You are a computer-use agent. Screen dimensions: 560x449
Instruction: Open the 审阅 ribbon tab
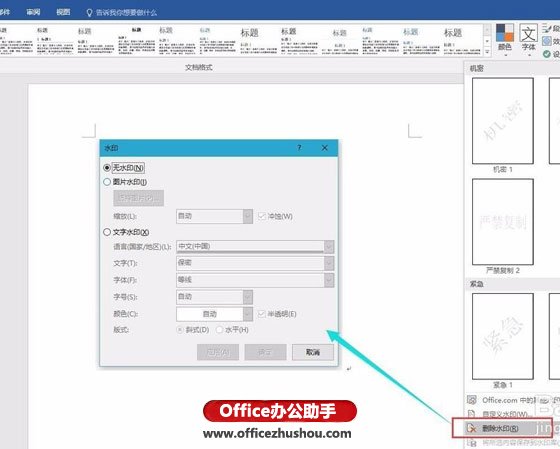pos(33,12)
